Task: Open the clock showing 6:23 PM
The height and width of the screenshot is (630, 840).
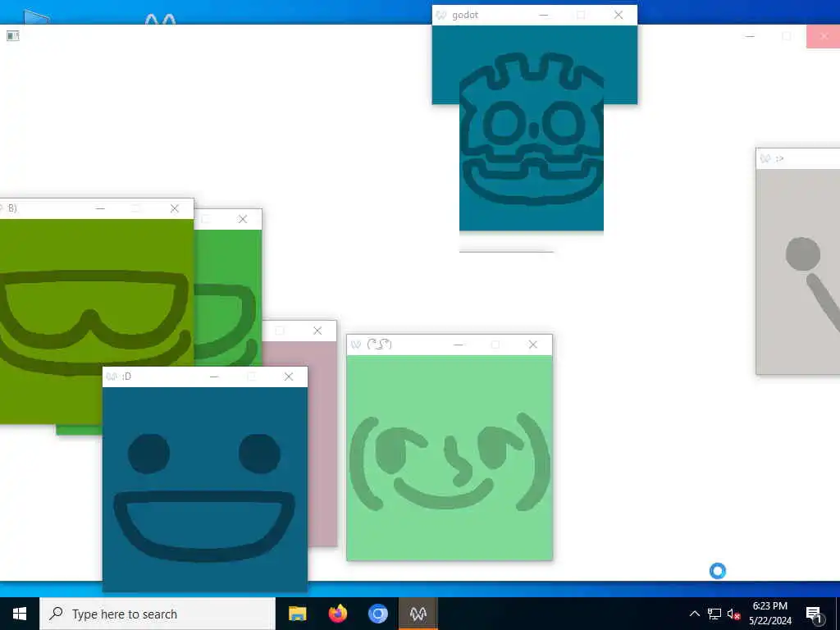Action: tap(769, 614)
